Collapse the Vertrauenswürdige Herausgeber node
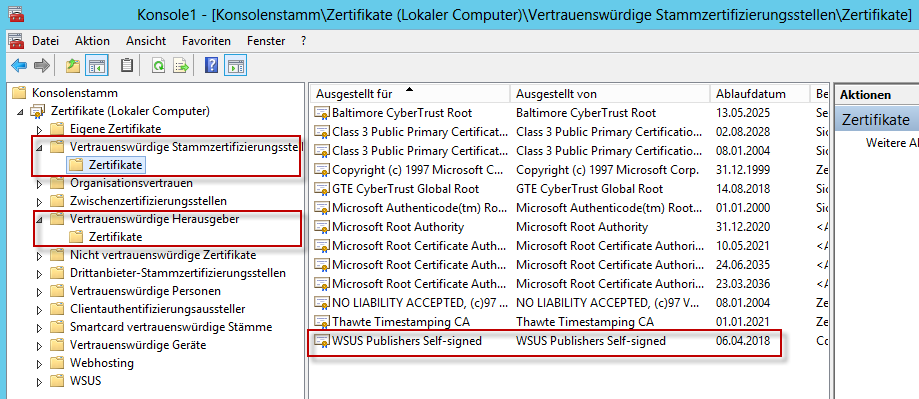 [39, 220]
